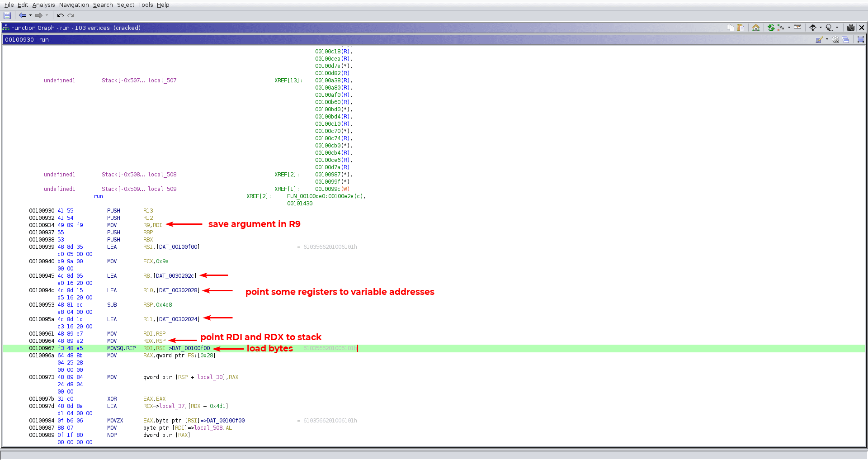Expand the graph layout dropdown arrow
Image resolution: width=868 pixels, height=460 pixels.
point(789,28)
